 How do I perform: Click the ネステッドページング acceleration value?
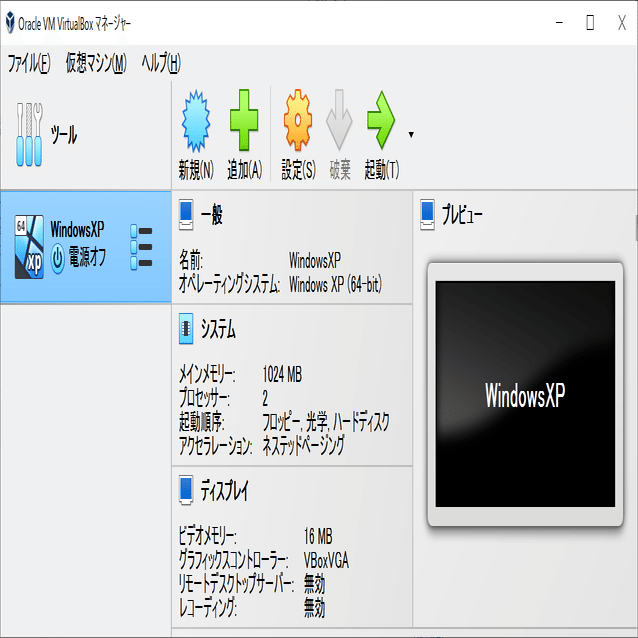(x=304, y=445)
